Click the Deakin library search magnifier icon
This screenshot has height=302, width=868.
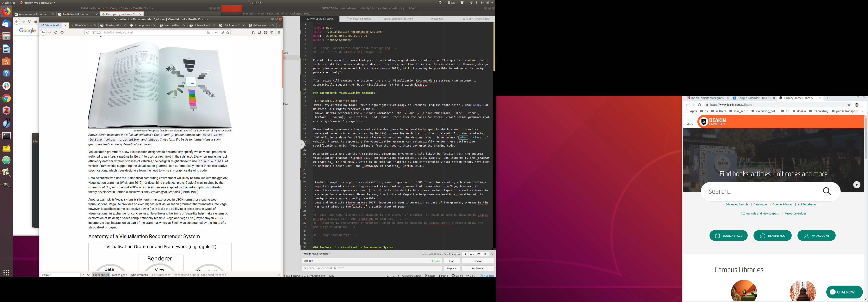(x=827, y=191)
